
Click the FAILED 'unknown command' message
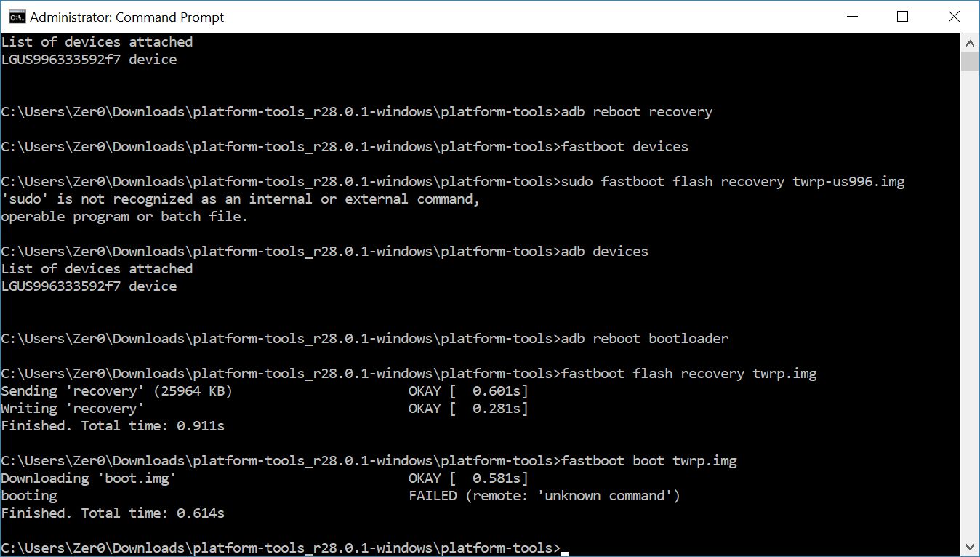pyautogui.click(x=544, y=496)
